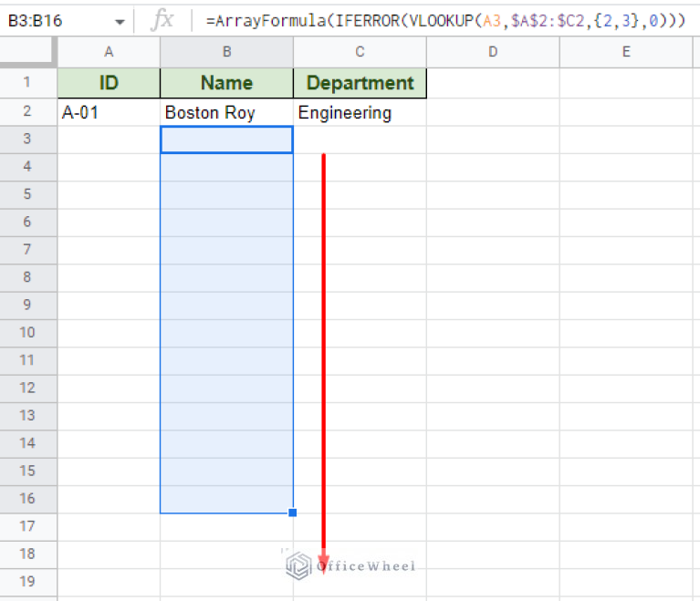Select column B header
This screenshot has width=700, height=601.
point(226,52)
